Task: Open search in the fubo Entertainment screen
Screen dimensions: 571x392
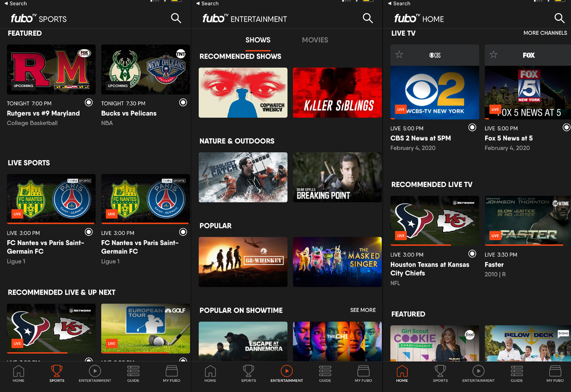Action: point(368,18)
